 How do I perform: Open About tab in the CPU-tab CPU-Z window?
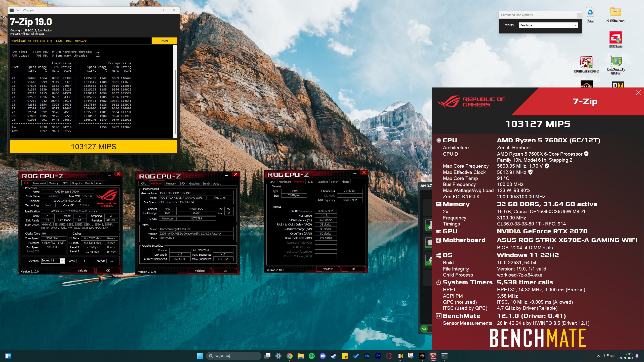point(100,183)
